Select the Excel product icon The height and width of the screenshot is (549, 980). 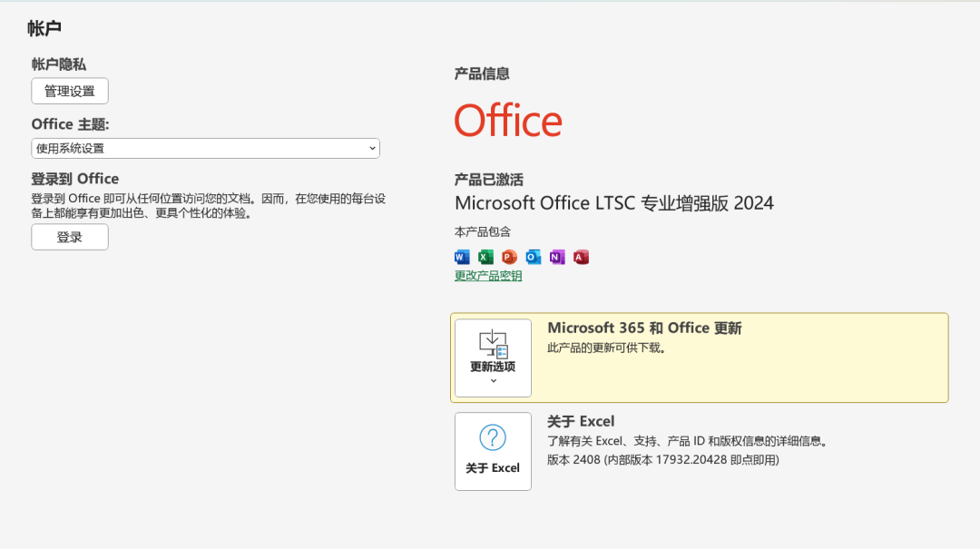click(x=485, y=257)
